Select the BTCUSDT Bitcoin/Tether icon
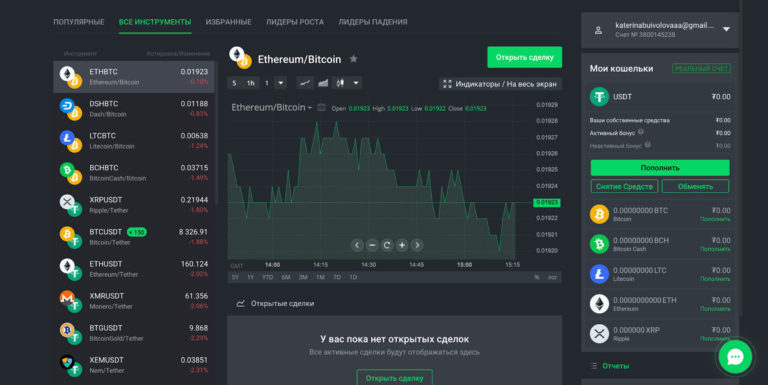 tap(71, 237)
